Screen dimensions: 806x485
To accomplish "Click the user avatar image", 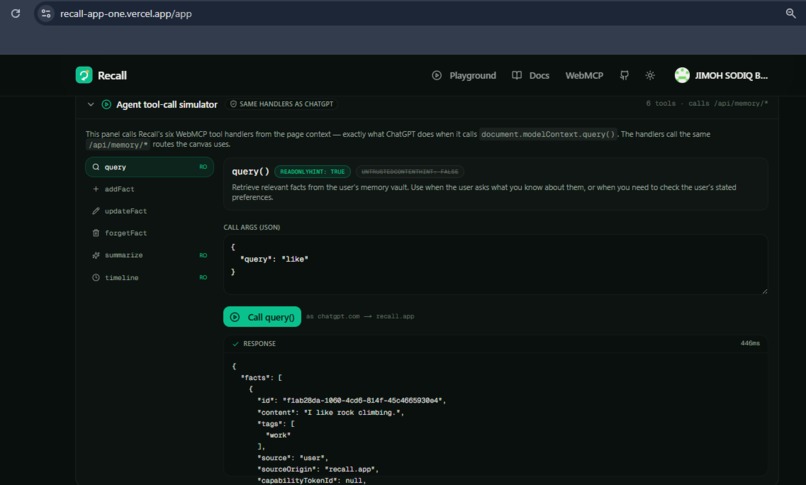I will click(x=682, y=76).
